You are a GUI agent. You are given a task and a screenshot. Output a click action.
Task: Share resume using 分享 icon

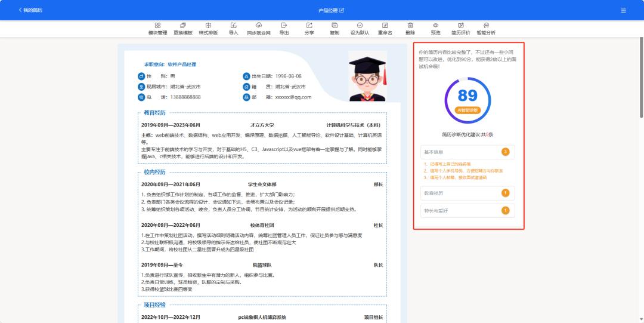click(x=309, y=28)
